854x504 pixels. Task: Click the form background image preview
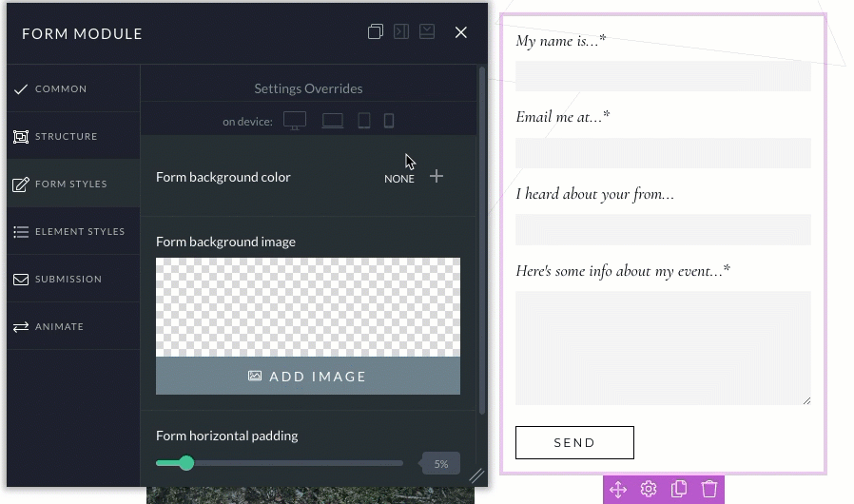(308, 307)
